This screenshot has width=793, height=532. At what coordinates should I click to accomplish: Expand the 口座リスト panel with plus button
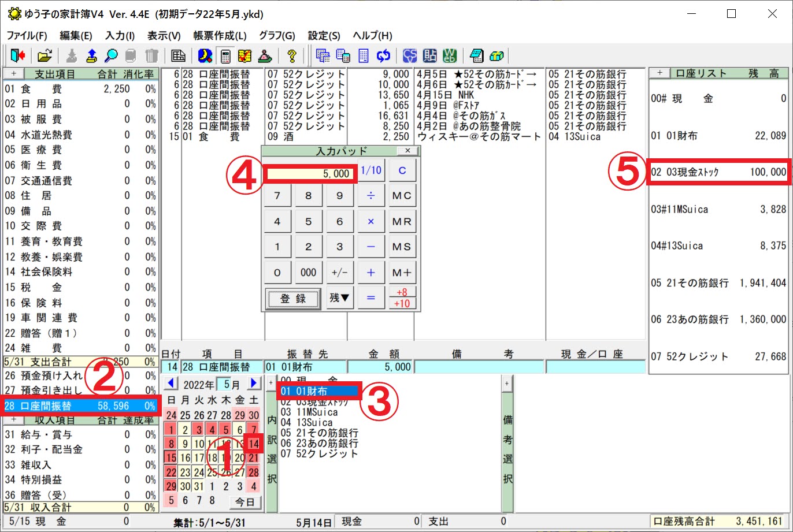coord(660,73)
